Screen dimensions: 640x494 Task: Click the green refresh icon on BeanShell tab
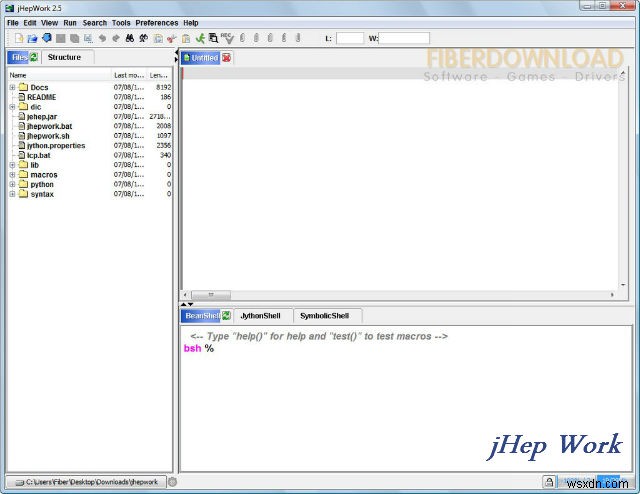click(226, 316)
